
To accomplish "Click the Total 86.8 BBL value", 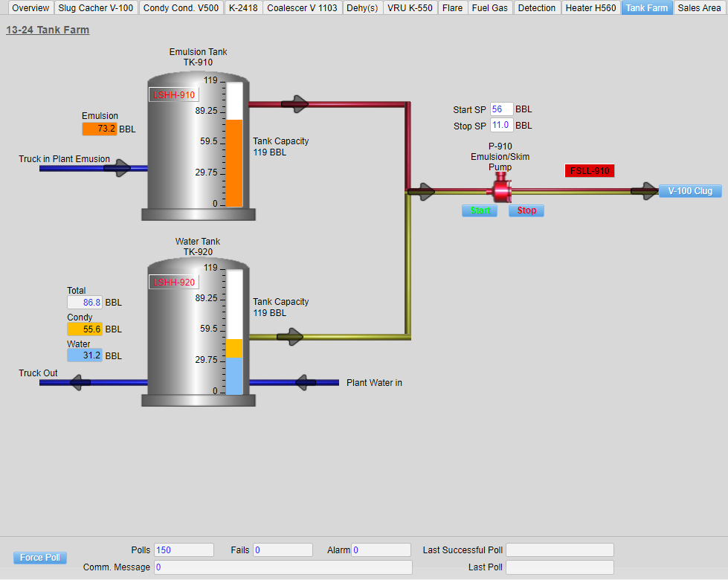I will [85, 303].
